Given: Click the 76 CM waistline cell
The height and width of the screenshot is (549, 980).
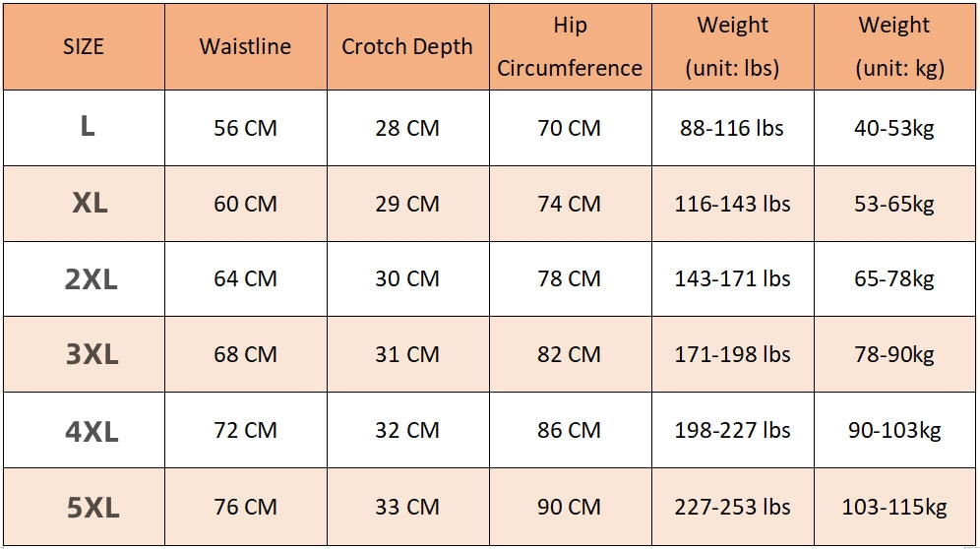Looking at the screenshot, I should [246, 507].
